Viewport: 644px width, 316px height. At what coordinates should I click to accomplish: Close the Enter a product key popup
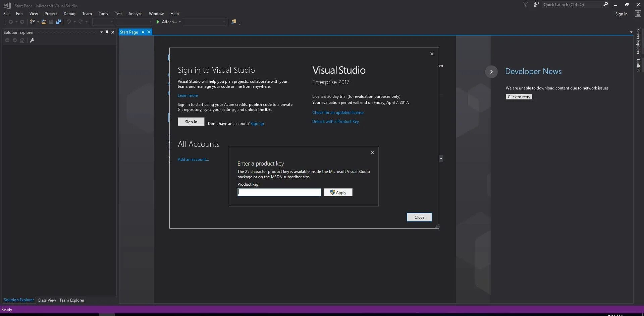coord(372,152)
